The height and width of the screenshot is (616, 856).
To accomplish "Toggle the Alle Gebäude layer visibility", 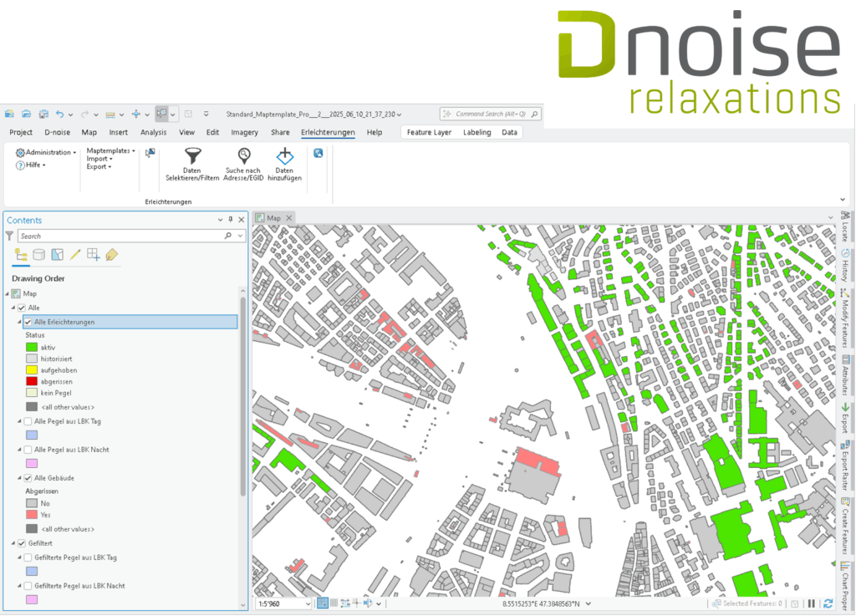I will pos(28,478).
